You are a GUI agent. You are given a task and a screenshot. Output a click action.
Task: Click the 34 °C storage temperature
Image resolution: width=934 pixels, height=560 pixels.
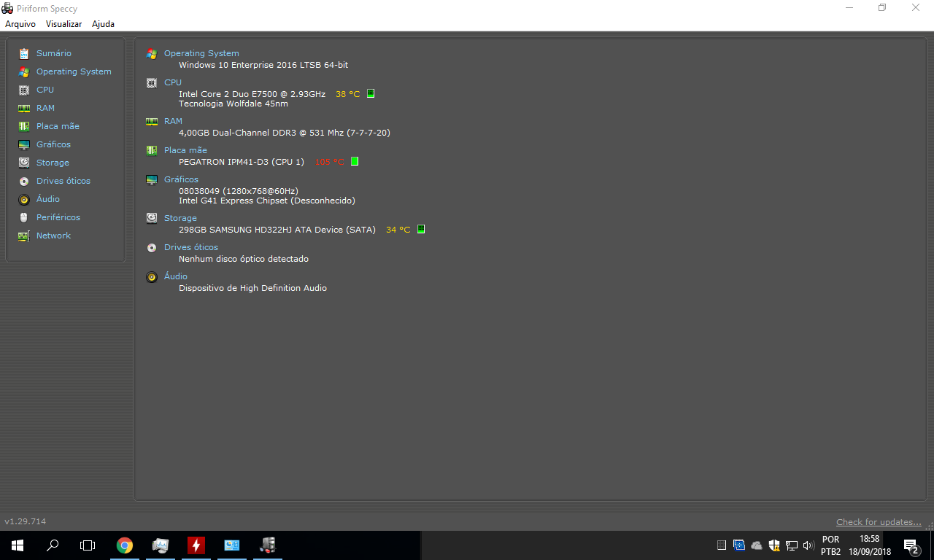(x=398, y=230)
